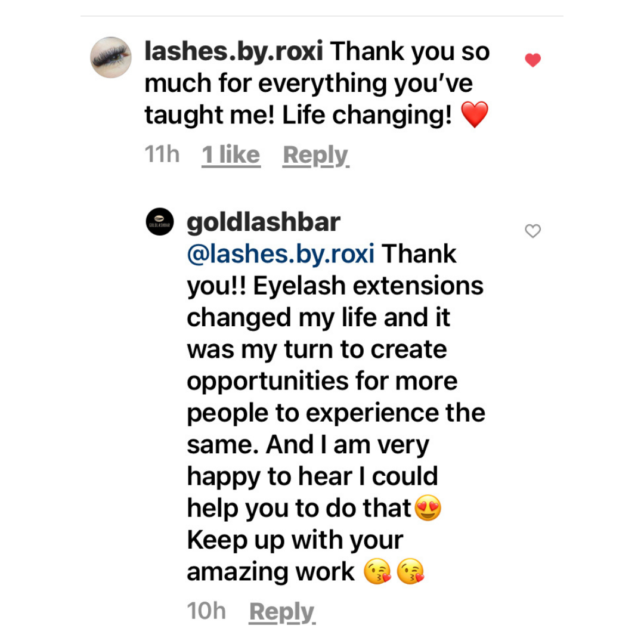View who liked via "1 like"
644x644 pixels.
(231, 155)
